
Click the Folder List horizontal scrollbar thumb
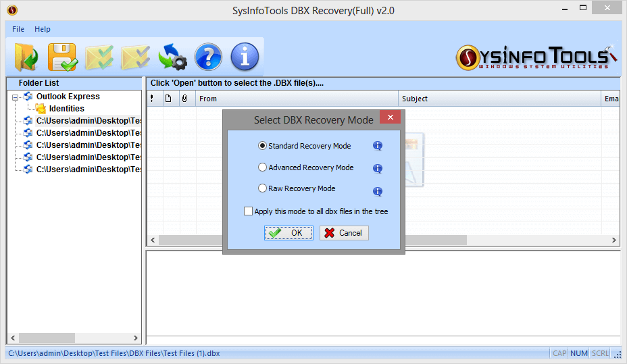coord(47,338)
